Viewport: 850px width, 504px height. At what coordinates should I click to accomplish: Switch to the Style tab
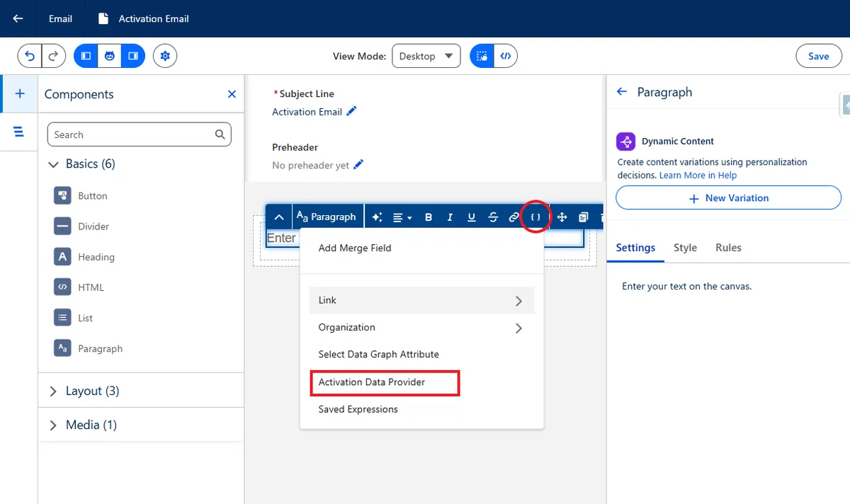(685, 248)
